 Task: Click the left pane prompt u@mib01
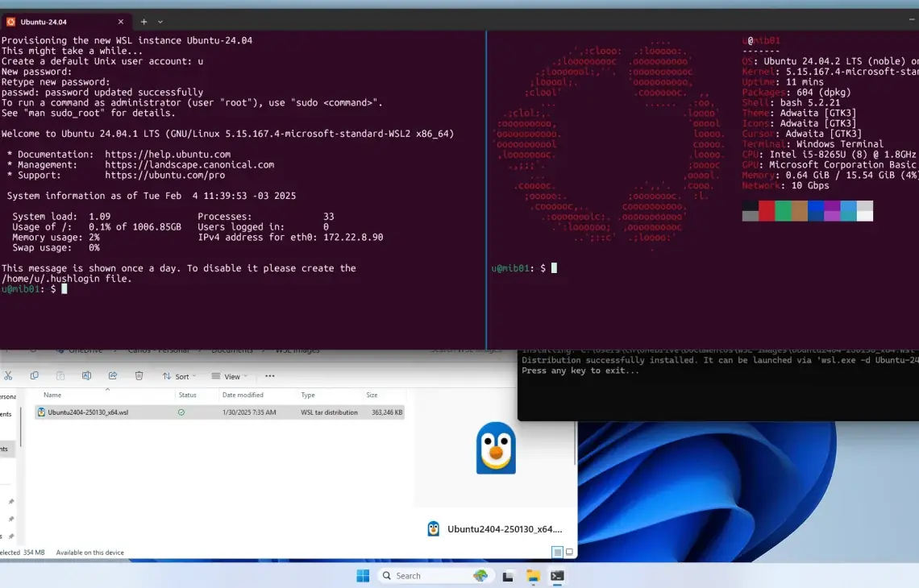click(20, 289)
